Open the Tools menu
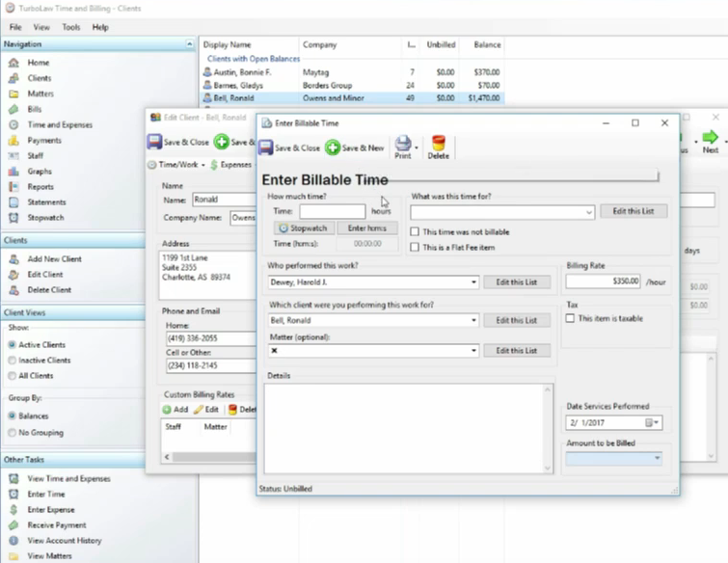 pos(71,27)
